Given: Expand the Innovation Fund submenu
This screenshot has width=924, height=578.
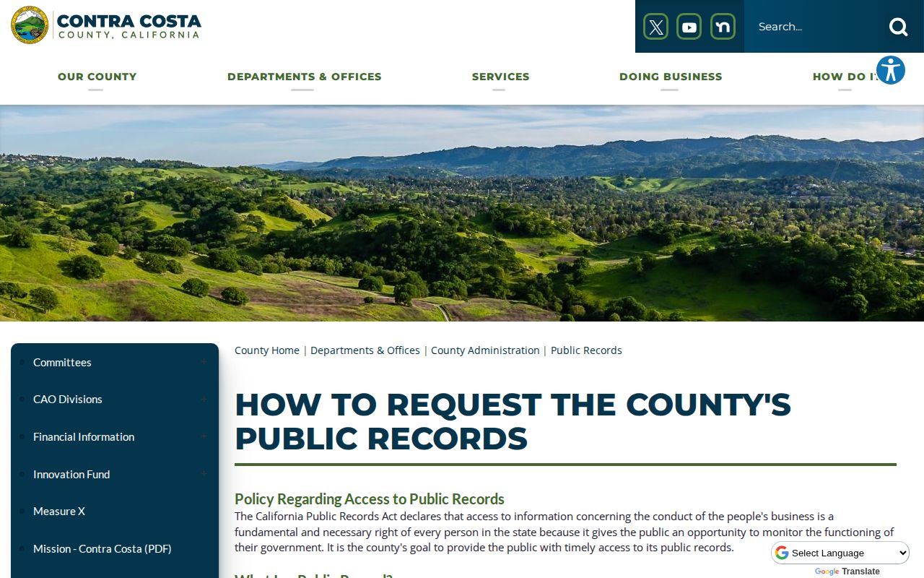Looking at the screenshot, I should click(x=204, y=474).
